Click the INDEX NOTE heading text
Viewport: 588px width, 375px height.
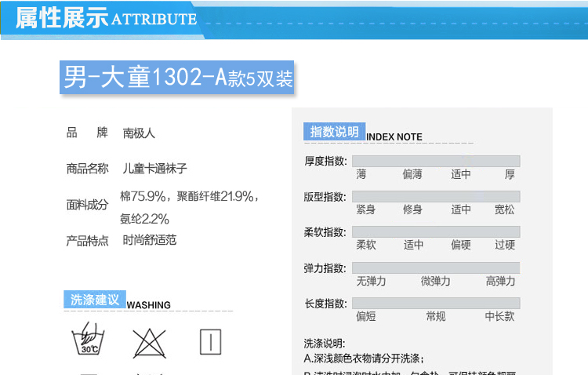(394, 137)
